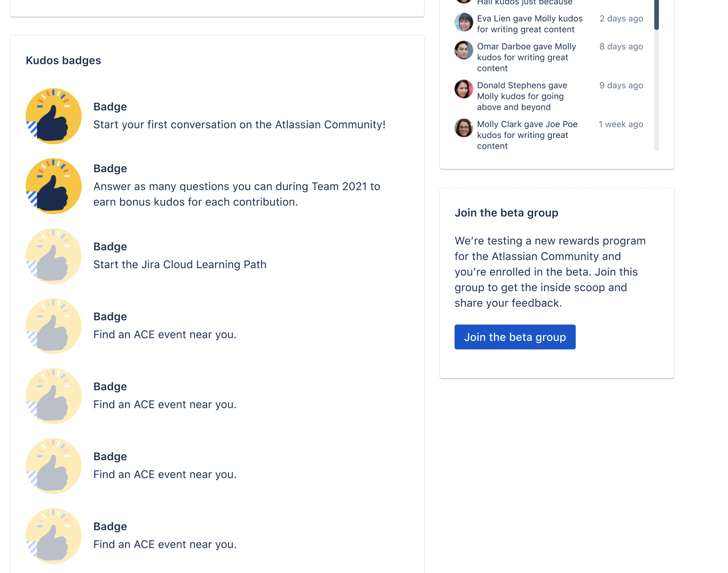Open Eva Lien's avatar in kudos feed
The width and height of the screenshot is (728, 573).
coord(464,22)
